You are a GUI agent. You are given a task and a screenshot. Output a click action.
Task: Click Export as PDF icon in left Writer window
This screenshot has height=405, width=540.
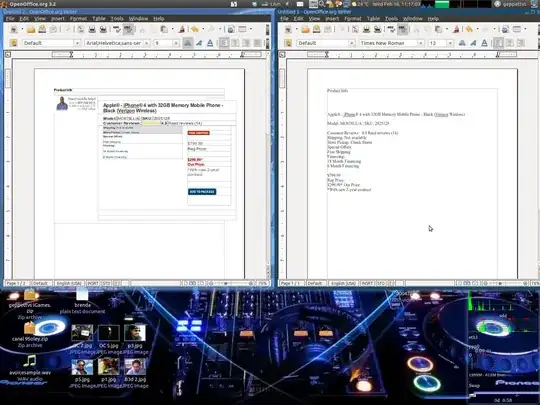[80, 29]
